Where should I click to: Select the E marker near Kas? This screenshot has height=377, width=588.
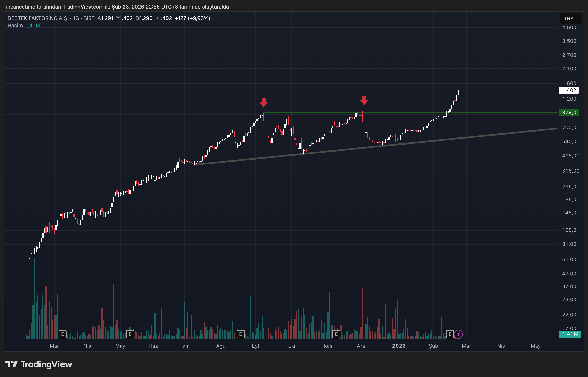coord(336,334)
